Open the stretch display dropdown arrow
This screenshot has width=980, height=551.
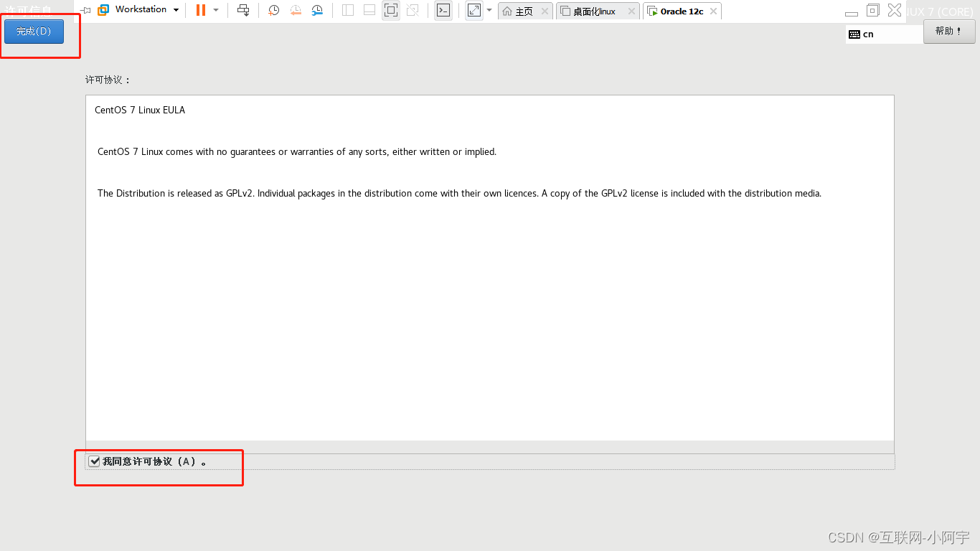tap(489, 10)
